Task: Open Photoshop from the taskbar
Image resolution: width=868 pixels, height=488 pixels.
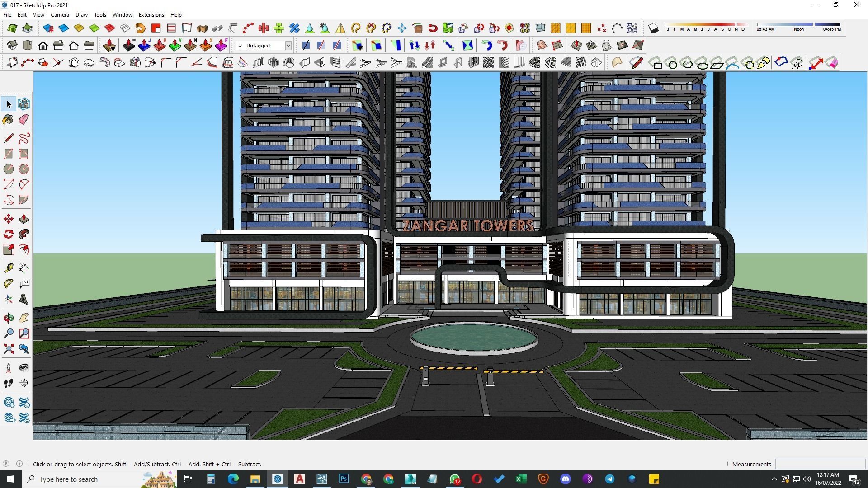Action: click(x=344, y=479)
